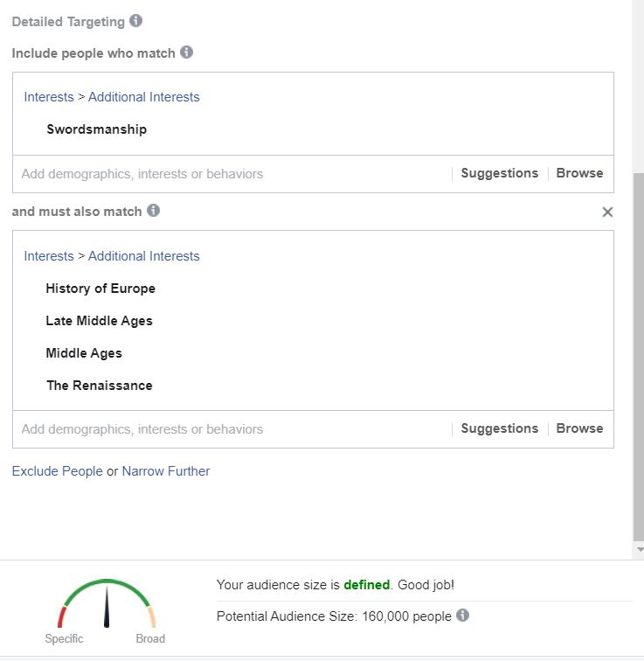Viewport: 644px width, 661px height.
Task: Click first box's Interests breadcrumb link
Action: (x=49, y=97)
